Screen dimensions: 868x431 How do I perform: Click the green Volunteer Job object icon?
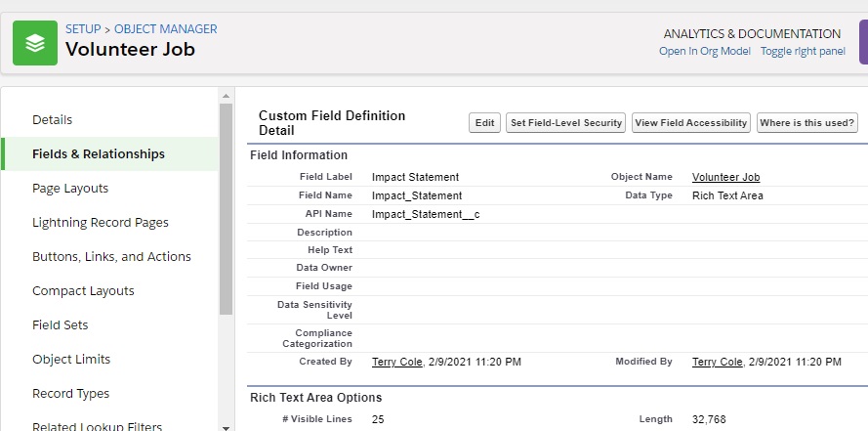(35, 43)
